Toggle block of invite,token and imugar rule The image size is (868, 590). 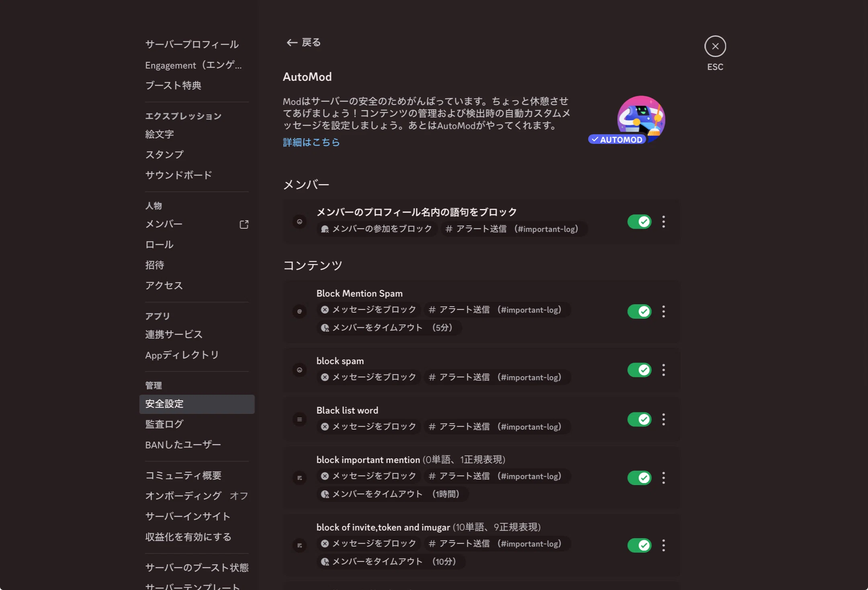point(639,545)
